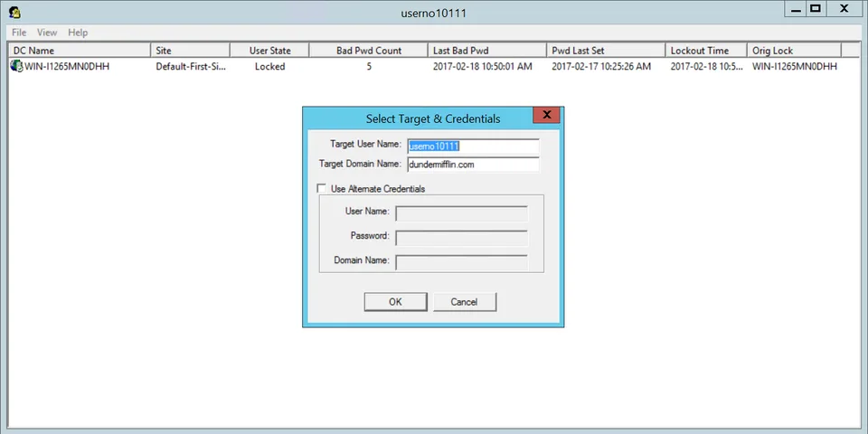The image size is (868, 434).
Task: Sort by Bad Pwd Count column header
Action: (x=369, y=51)
